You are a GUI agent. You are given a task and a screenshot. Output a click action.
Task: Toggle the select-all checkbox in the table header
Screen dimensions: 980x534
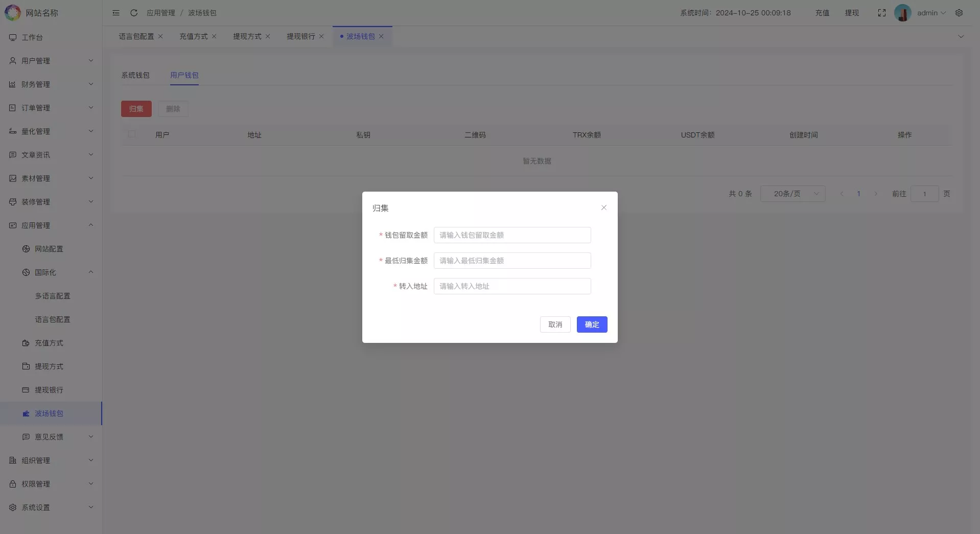[x=132, y=134]
